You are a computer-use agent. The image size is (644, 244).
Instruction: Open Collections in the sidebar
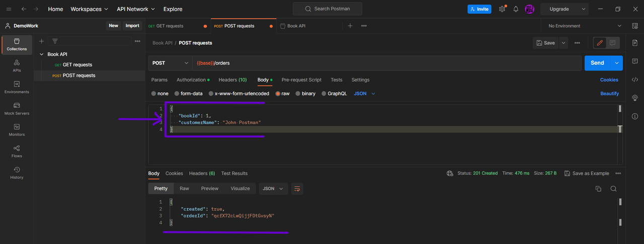pyautogui.click(x=17, y=44)
